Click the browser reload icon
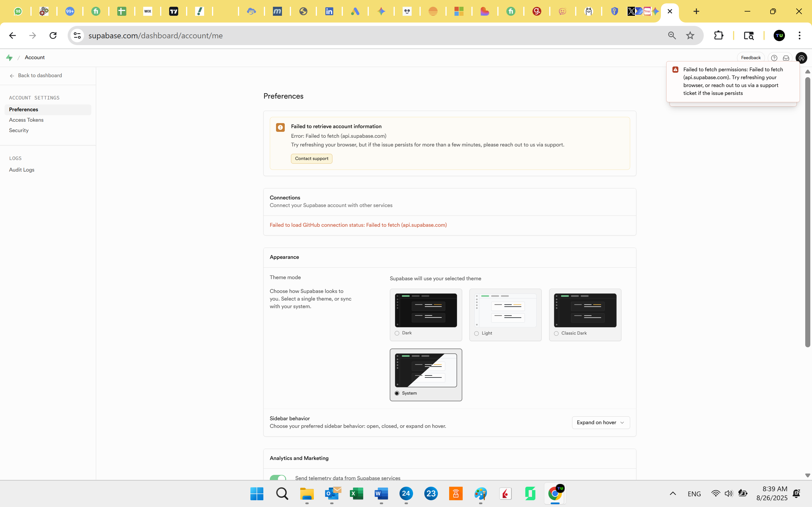812x507 pixels. [53, 35]
